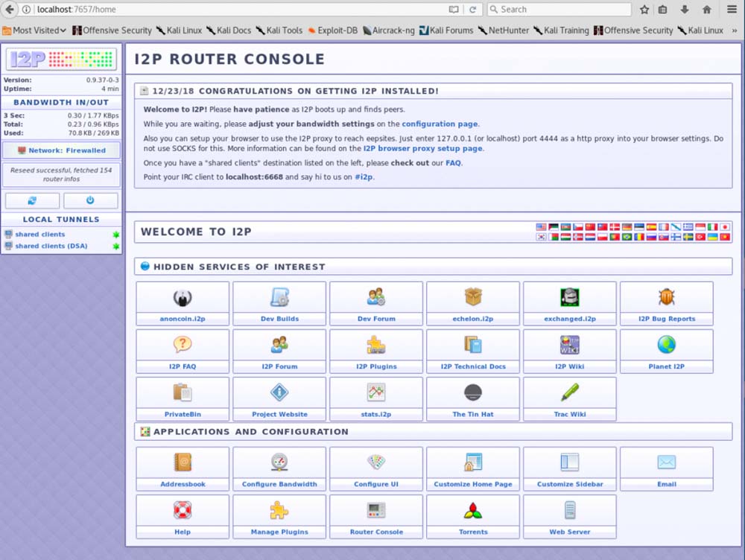The height and width of the screenshot is (560, 745).
Task: Open the Planet I2P globe tile
Action: pos(666,350)
